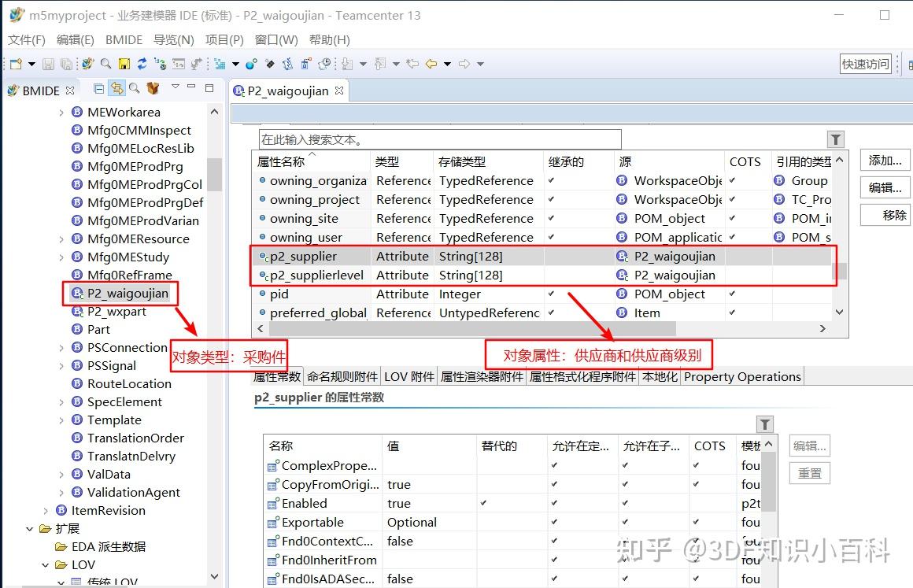Image resolution: width=913 pixels, height=588 pixels.
Task: Click the link-with-editor icon in BMIDE view
Action: coord(117,89)
